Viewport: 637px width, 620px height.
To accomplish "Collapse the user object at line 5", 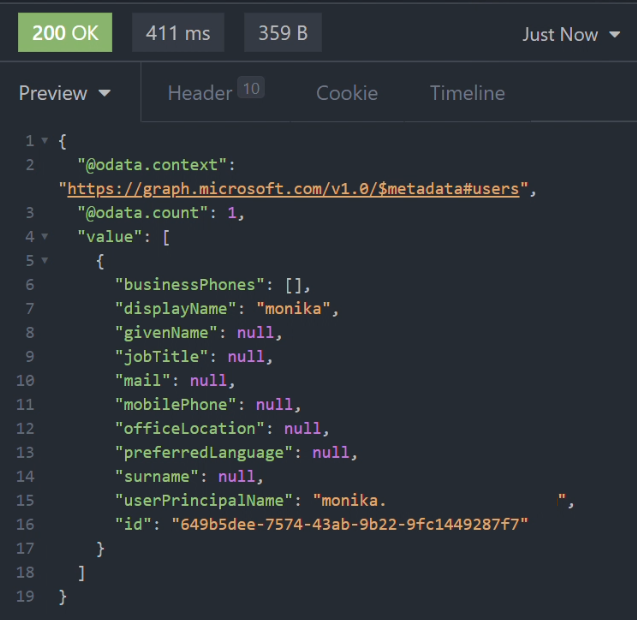I will 45,260.
